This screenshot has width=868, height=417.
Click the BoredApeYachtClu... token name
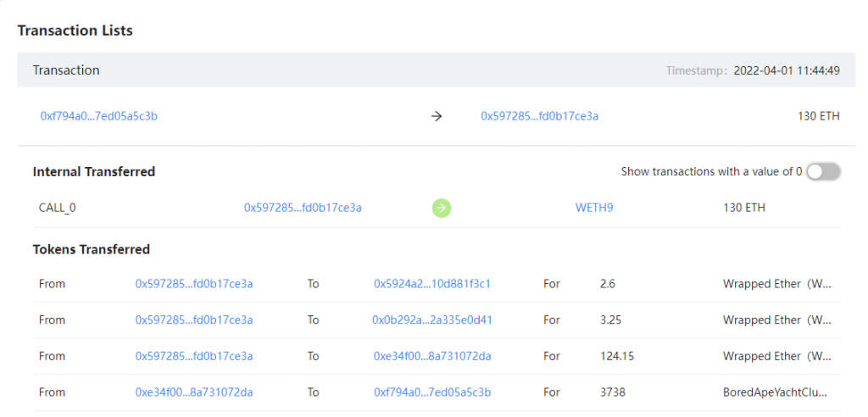point(775,392)
